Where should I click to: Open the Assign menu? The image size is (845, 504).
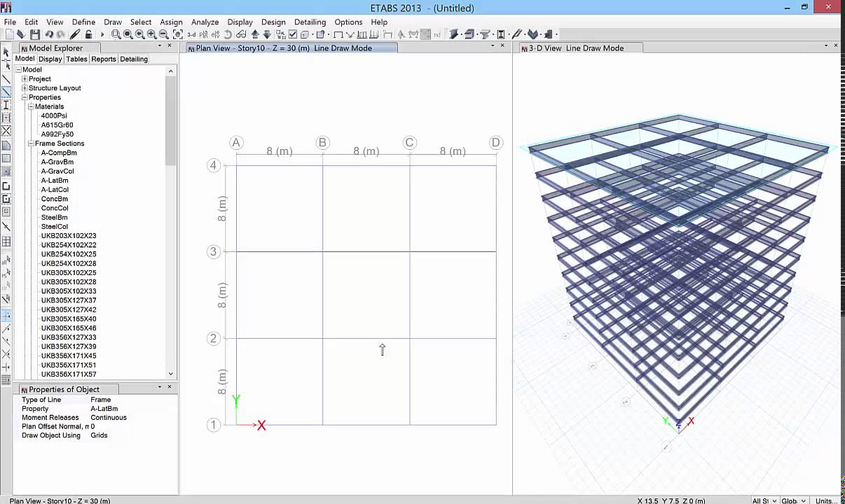pos(171,22)
